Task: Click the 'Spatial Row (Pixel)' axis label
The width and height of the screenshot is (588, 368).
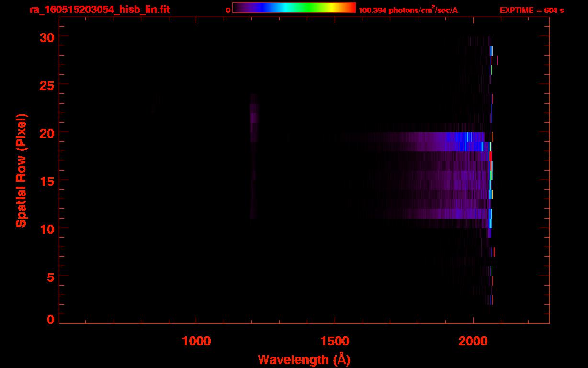Action: [x=21, y=171]
